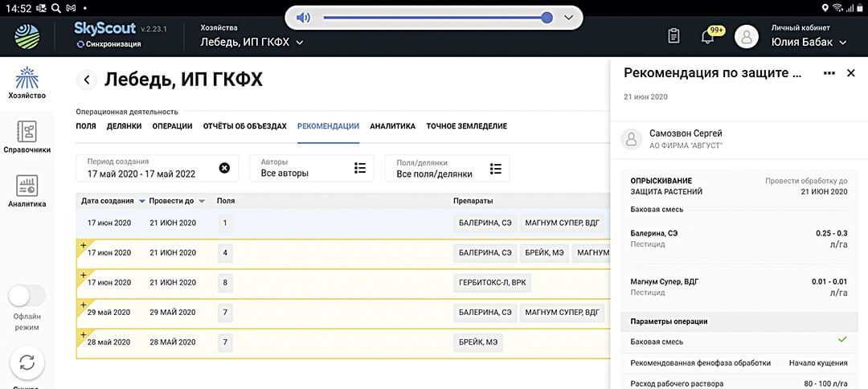The width and height of the screenshot is (868, 389).
Task: Switch to the Точное земледелие tab
Action: point(466,126)
